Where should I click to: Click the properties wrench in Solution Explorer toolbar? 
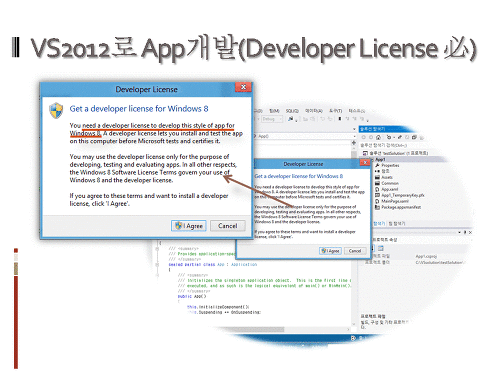click(x=400, y=137)
